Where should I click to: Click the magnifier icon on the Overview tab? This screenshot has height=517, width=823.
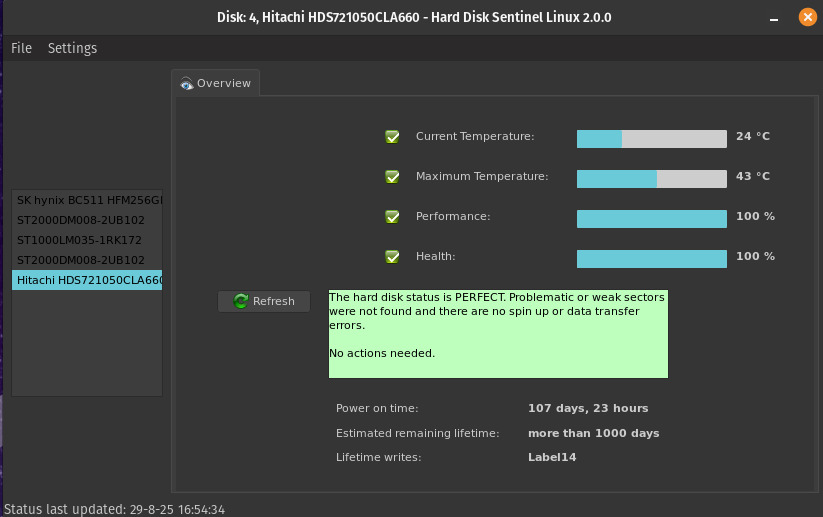pyautogui.click(x=186, y=84)
